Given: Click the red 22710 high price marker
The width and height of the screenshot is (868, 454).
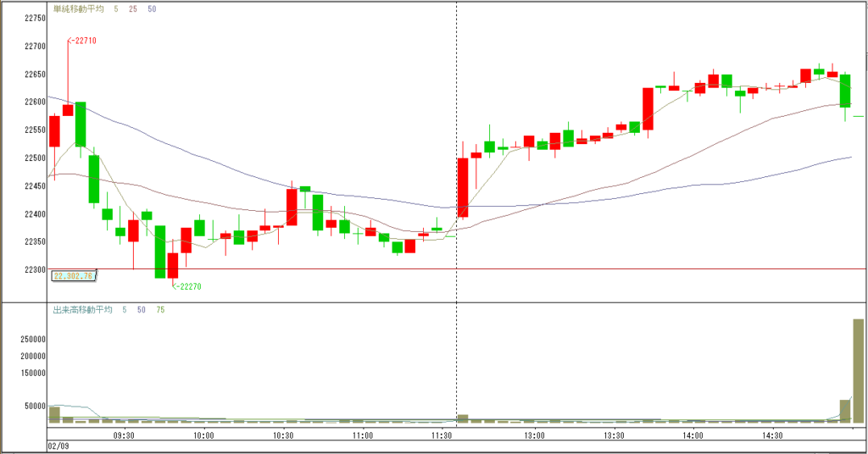Looking at the screenshot, I should click(x=84, y=40).
